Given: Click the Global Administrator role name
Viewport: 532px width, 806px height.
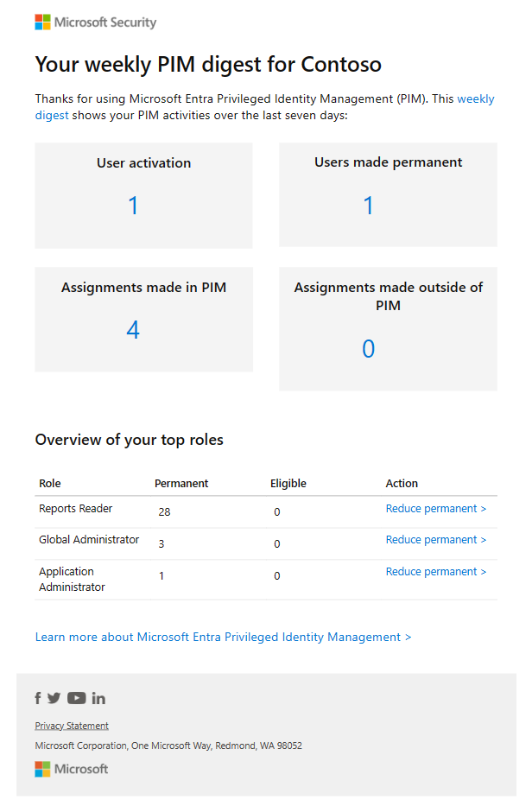Looking at the screenshot, I should coord(90,539).
